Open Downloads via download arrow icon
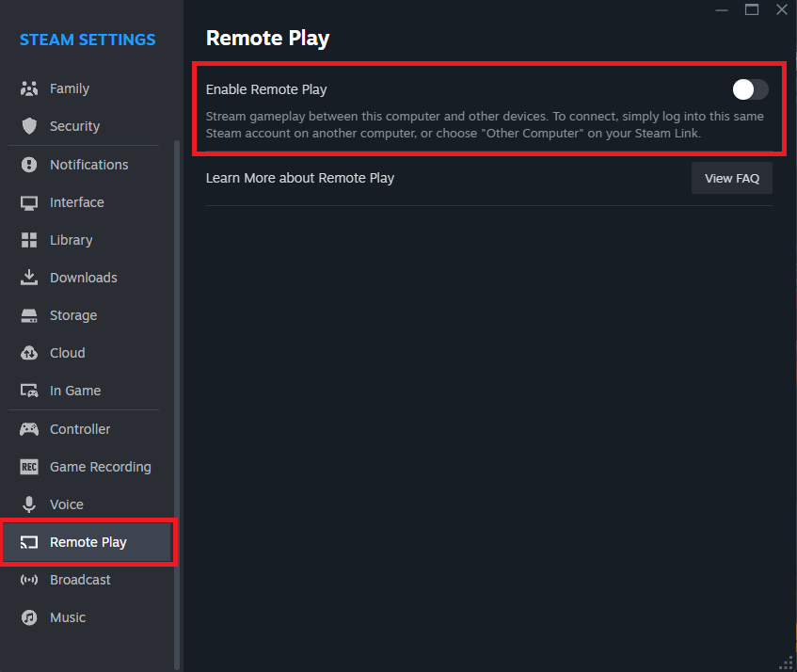797x672 pixels. 28,278
